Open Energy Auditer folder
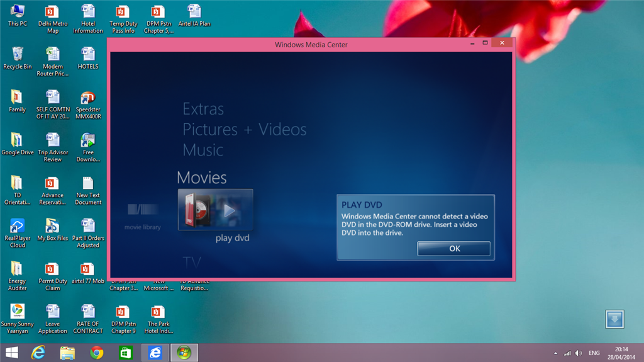The width and height of the screenshot is (644, 362). tap(17, 276)
